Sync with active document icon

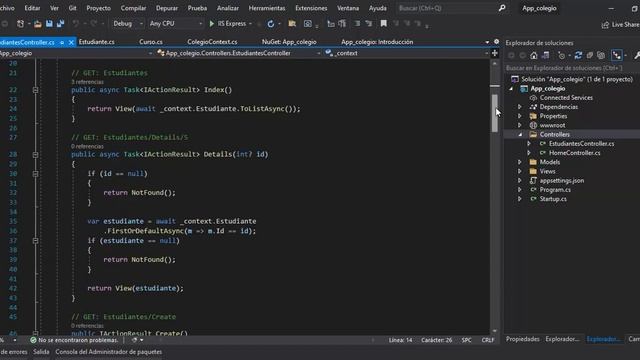[x=578, y=56]
